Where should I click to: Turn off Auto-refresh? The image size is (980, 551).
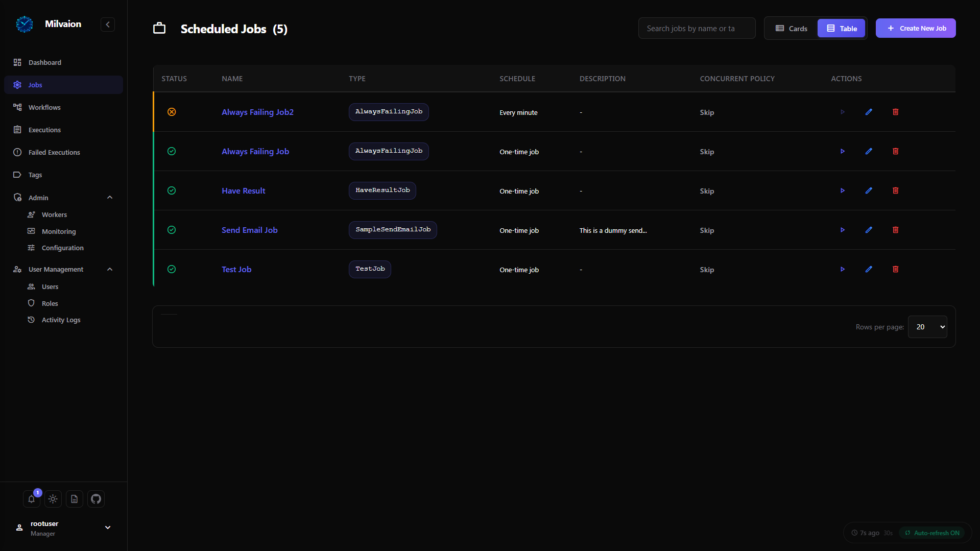pyautogui.click(x=932, y=533)
